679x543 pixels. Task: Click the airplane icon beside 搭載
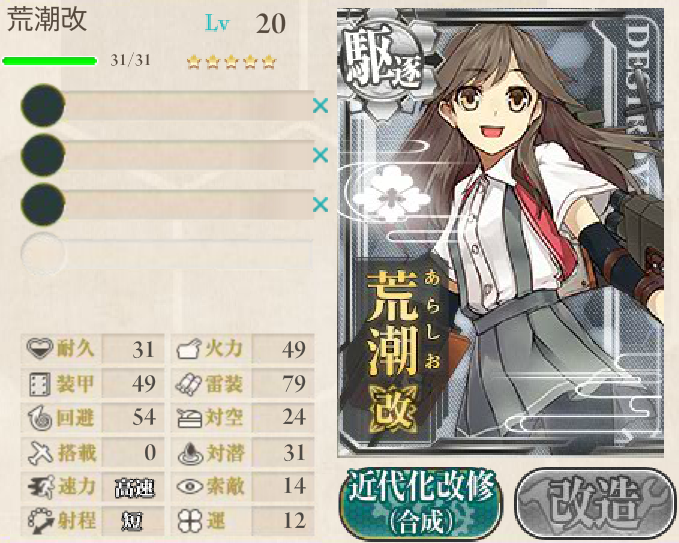point(40,452)
